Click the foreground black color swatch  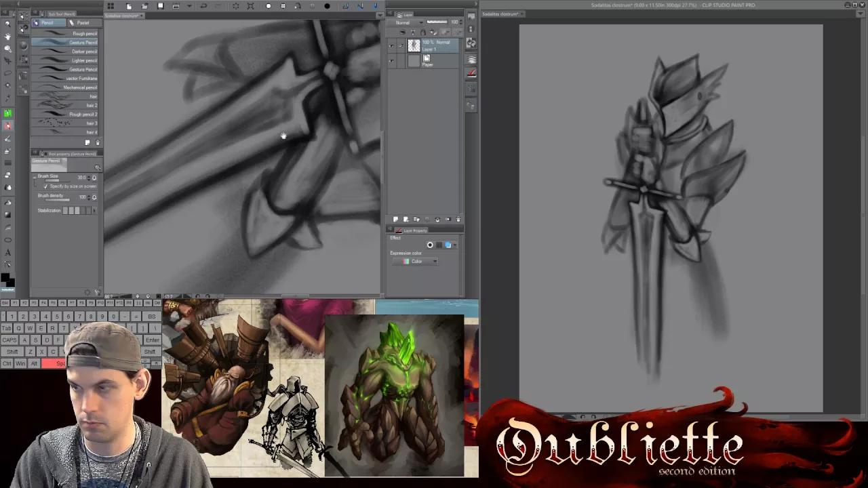click(x=5, y=278)
